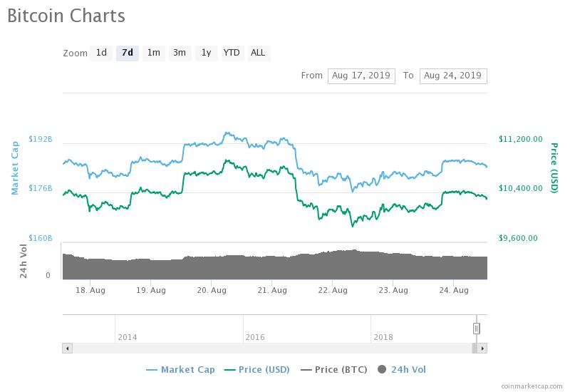Click the $9,600.00 price label

[x=518, y=238]
